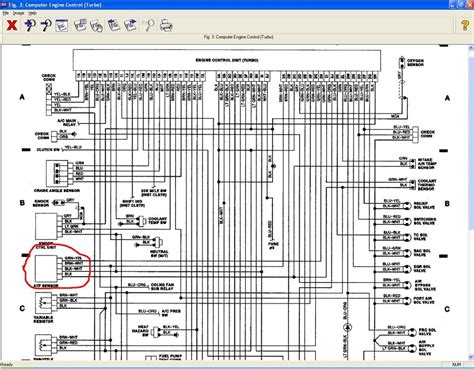Click the ATP SENSOR label
474x369 pixels.
(x=46, y=286)
